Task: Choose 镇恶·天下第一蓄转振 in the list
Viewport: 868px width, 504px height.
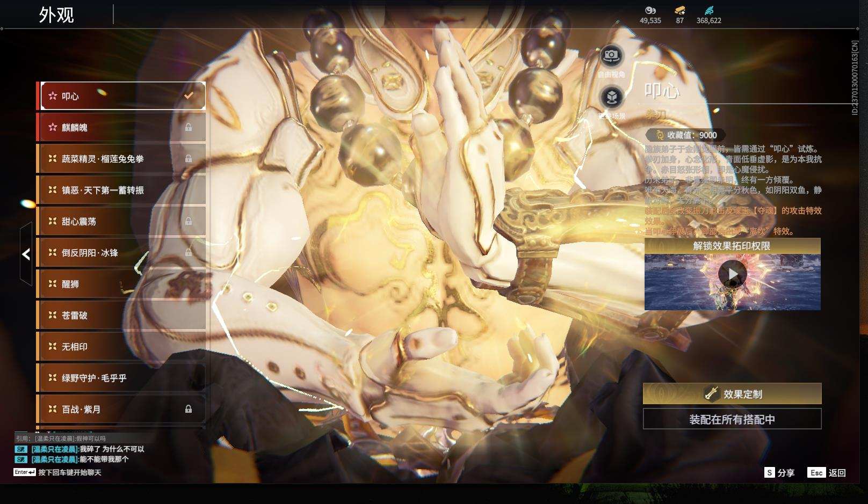Action: pyautogui.click(x=121, y=190)
